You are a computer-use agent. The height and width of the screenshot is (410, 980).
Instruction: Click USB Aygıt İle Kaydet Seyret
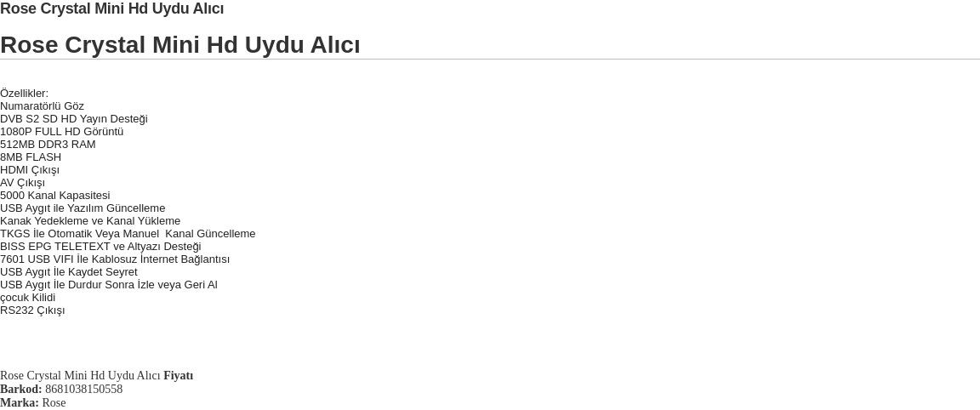point(69,272)
